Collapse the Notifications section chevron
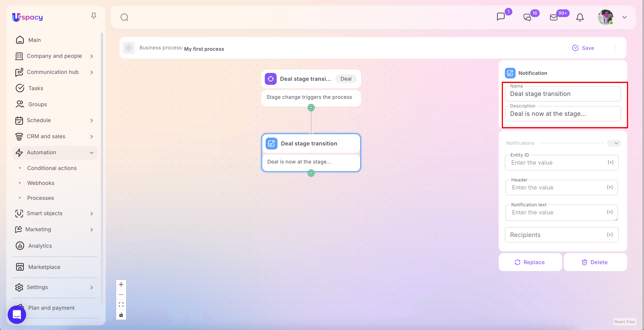 click(616, 143)
